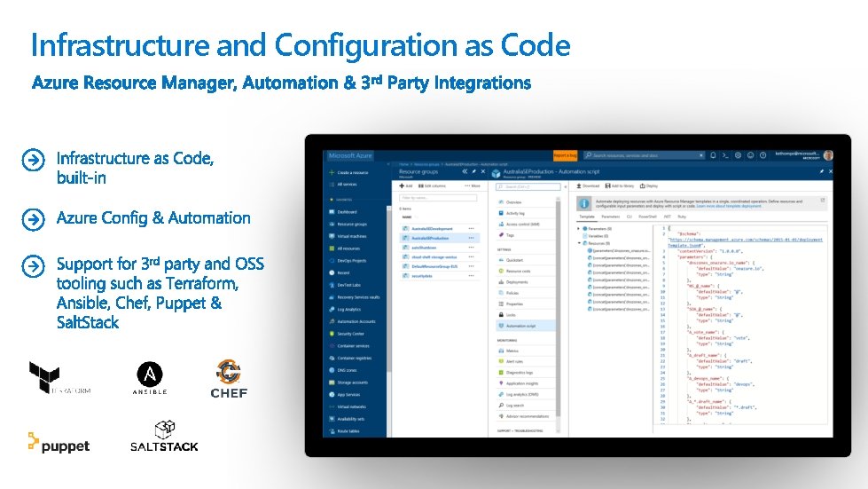Pin the Resource groups blade
This screenshot has height=489, width=868.
click(473, 171)
